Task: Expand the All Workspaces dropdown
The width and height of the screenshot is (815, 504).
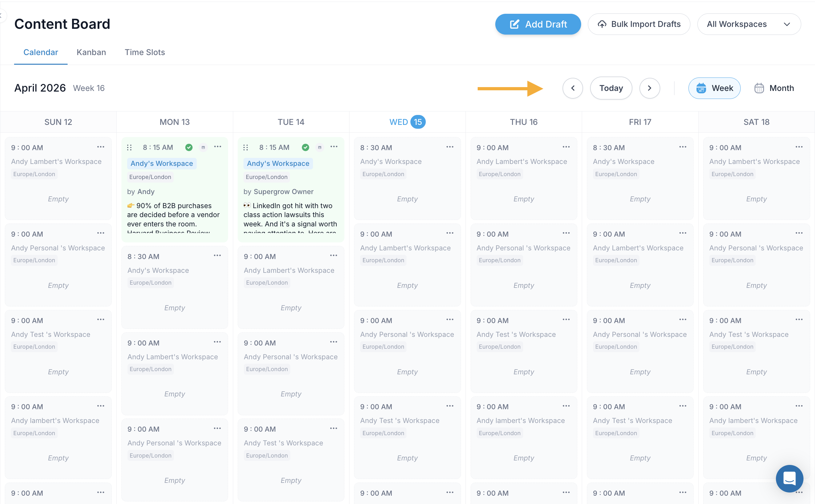Action: coord(749,24)
